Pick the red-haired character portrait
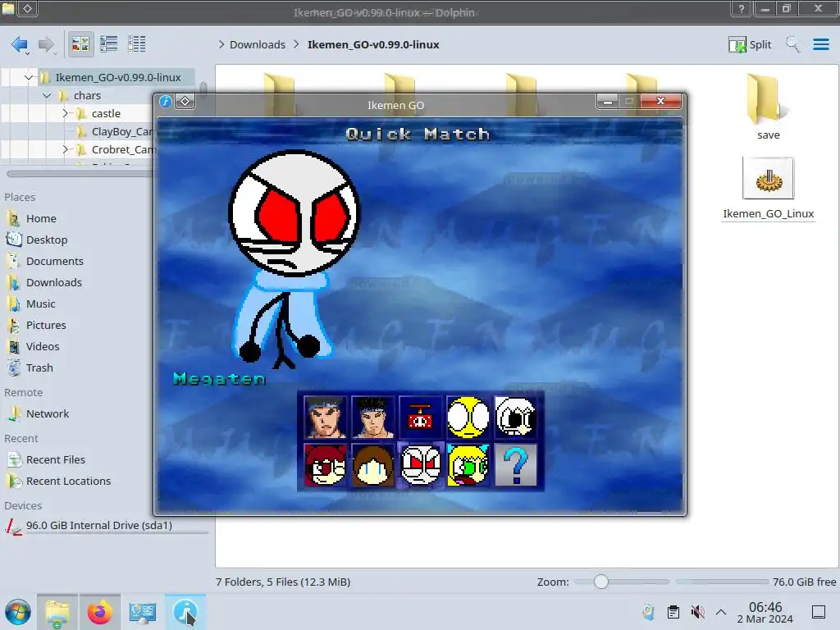Screen dimensions: 840x630 [325, 464]
